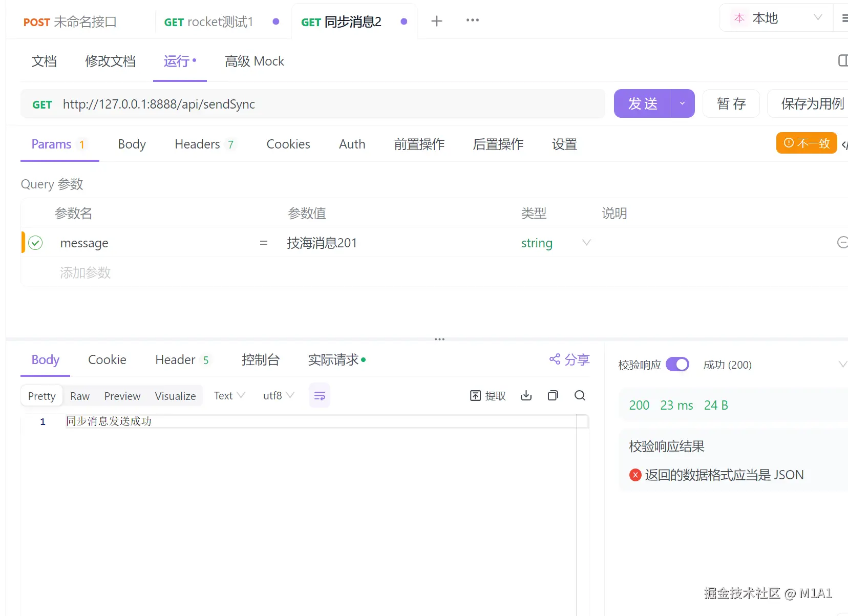Image resolution: width=848 pixels, height=616 pixels.
Task: Click the 暂存 button
Action: click(x=731, y=103)
